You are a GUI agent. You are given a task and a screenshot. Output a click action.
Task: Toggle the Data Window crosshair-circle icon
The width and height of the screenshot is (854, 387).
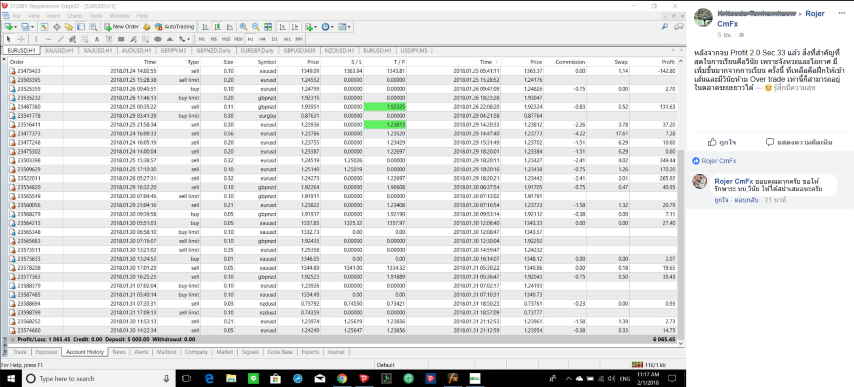pyautogui.click(x=56, y=27)
